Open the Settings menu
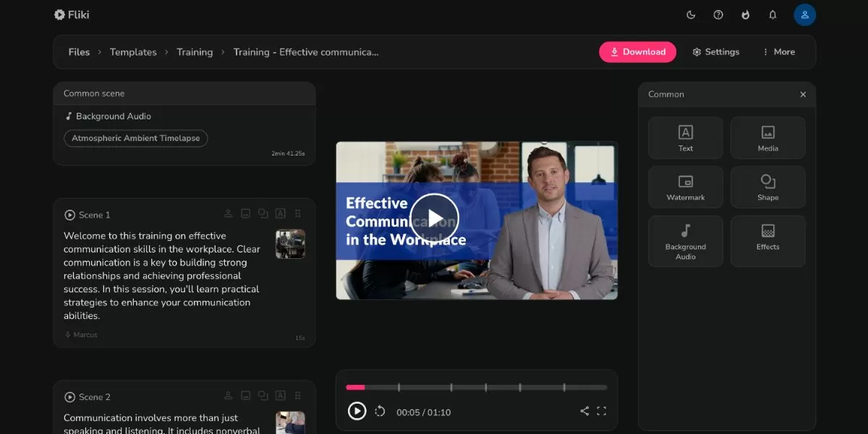Screen dimensions: 868x434 [x=715, y=52]
